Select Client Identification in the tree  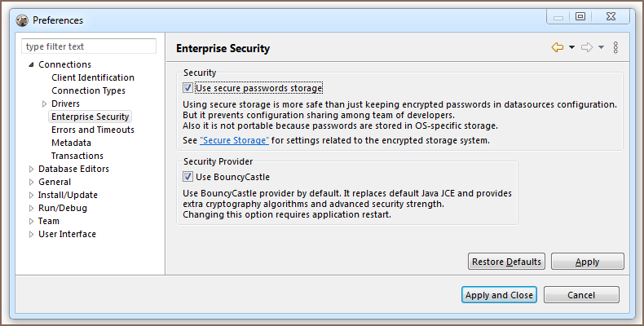point(92,77)
